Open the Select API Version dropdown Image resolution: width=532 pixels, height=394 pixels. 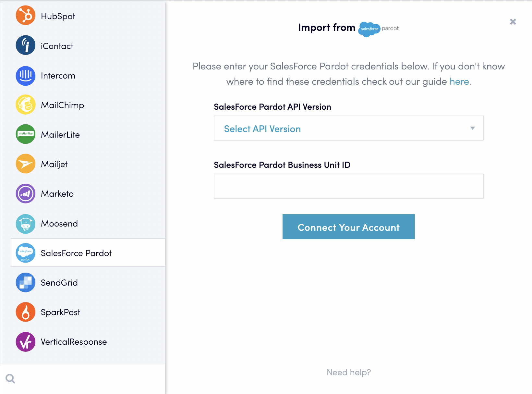click(x=349, y=128)
